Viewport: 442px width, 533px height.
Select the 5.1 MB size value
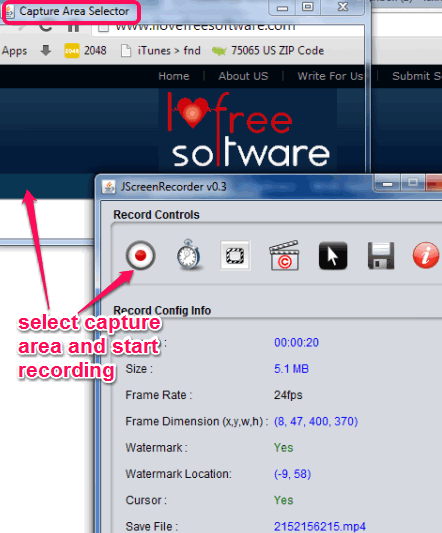[291, 369]
